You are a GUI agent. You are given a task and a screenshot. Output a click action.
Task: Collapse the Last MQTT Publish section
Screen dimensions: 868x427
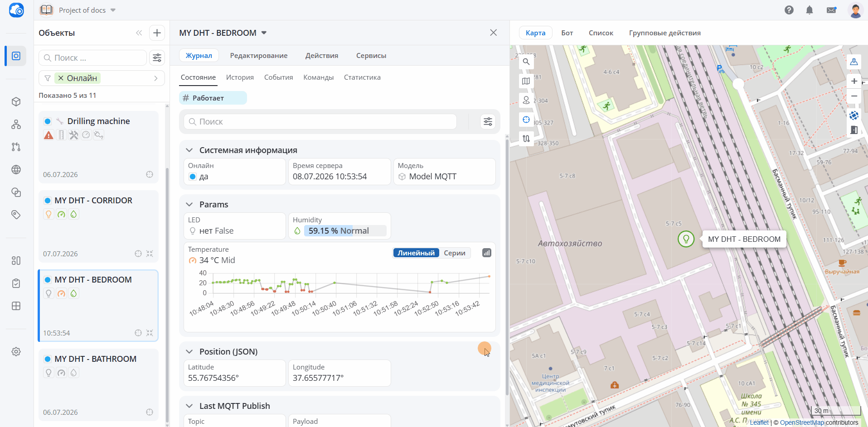click(x=189, y=406)
